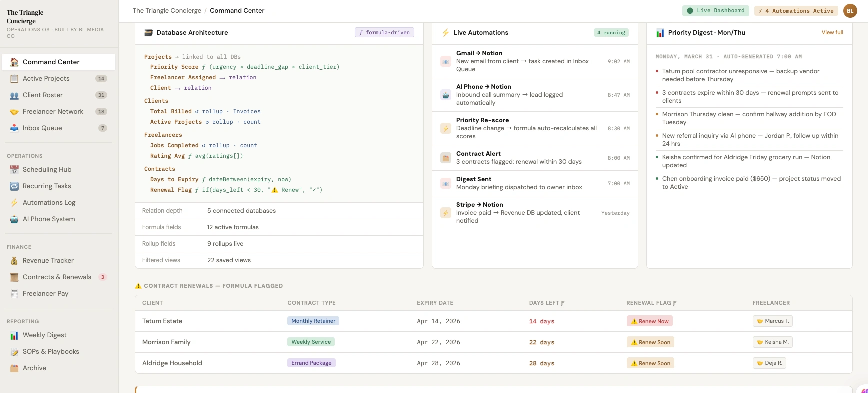
Task: Select the Marcus T. freelancer chip
Action: pos(772,321)
